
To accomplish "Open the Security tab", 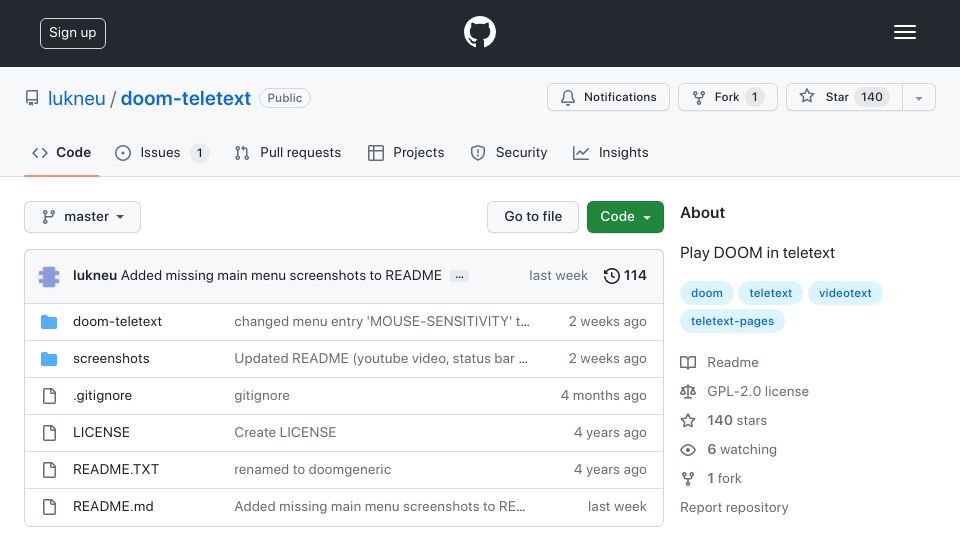I will [x=509, y=152].
